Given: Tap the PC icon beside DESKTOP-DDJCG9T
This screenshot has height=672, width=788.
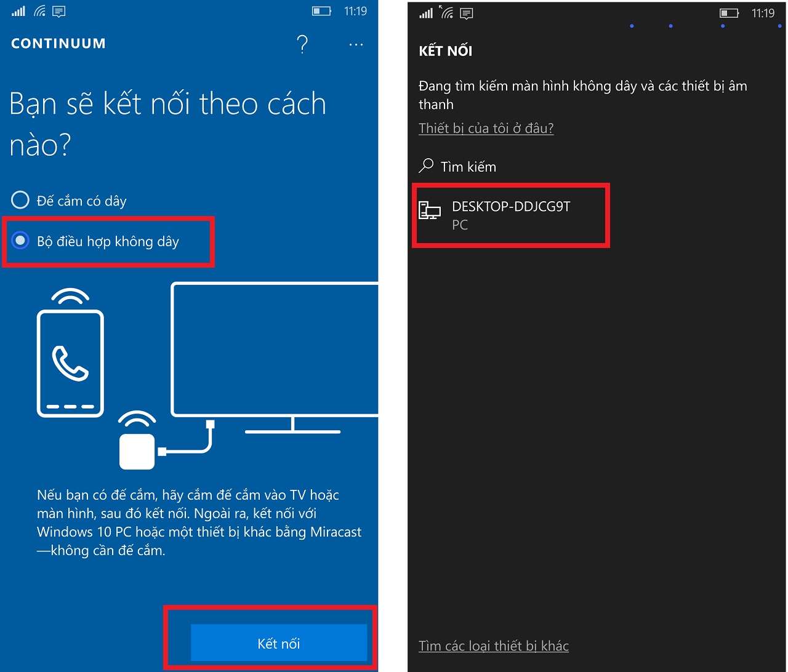Looking at the screenshot, I should [430, 210].
